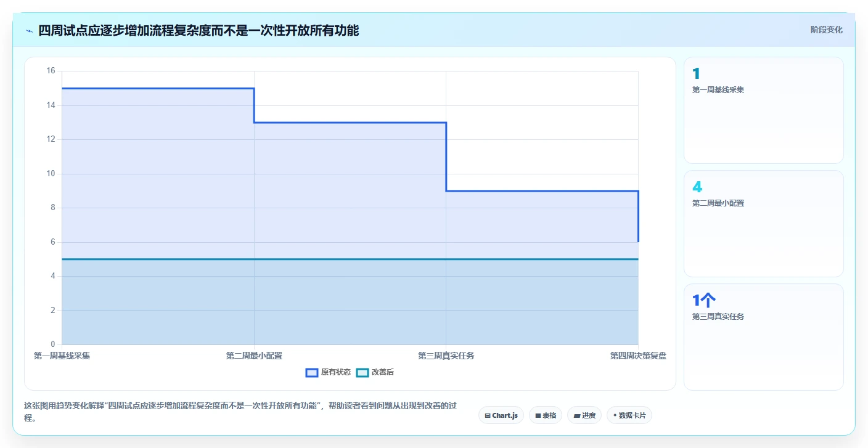The height and width of the screenshot is (448, 868).
Task: Click the 第三周真实任务 x-axis label
Action: 446,356
